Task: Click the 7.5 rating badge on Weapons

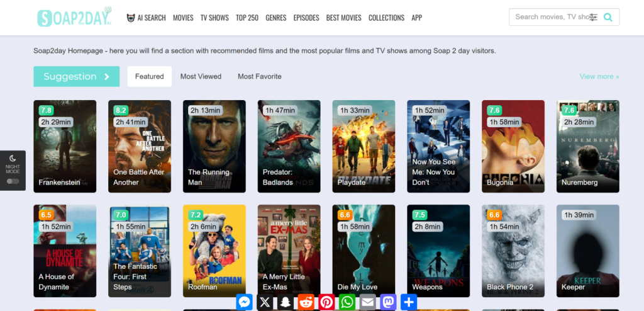Action: tap(420, 215)
